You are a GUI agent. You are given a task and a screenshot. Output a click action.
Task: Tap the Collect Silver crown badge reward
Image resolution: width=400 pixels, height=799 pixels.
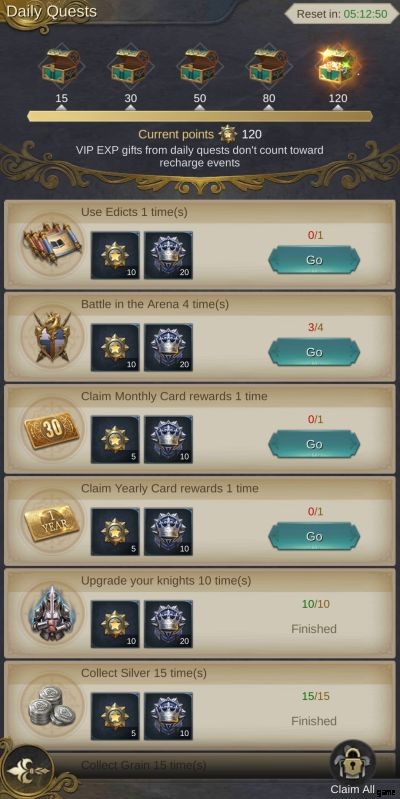pyautogui.click(x=168, y=716)
